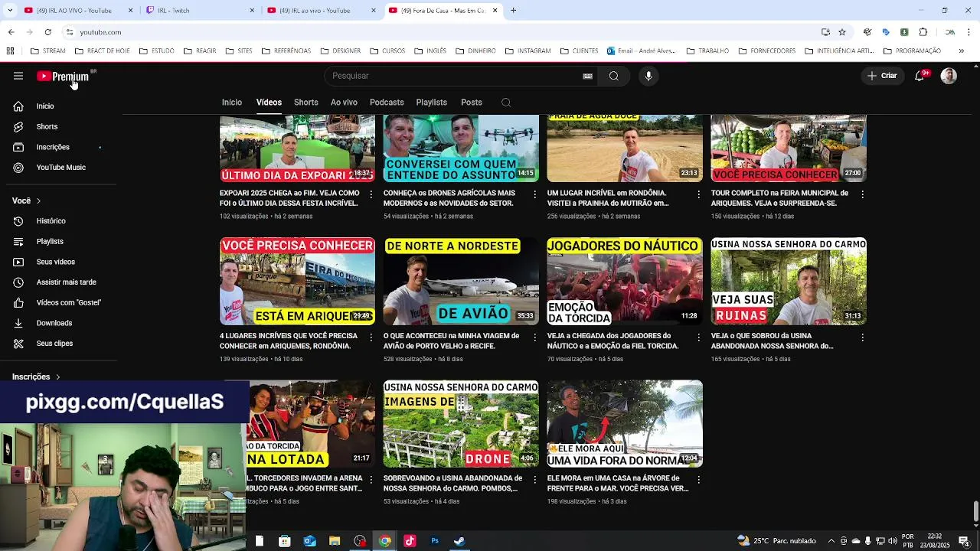Switch to the channel Shorts tab
The height and width of the screenshot is (551, 980).
[x=306, y=103]
